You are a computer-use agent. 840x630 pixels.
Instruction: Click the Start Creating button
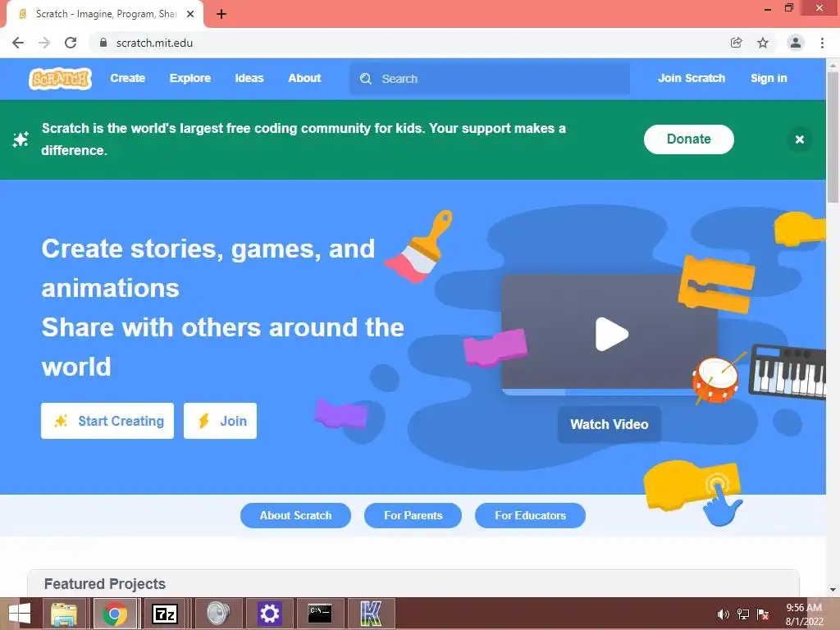107,421
